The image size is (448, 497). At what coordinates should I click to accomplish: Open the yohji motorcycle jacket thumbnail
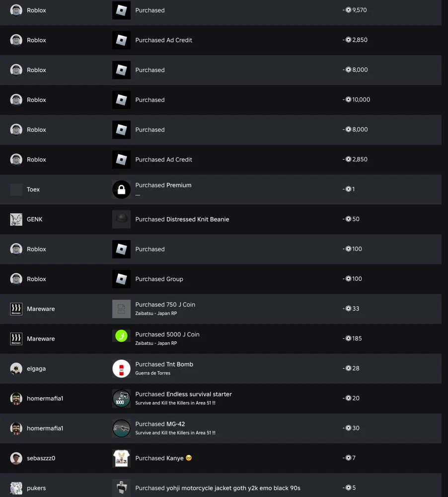[x=121, y=488]
